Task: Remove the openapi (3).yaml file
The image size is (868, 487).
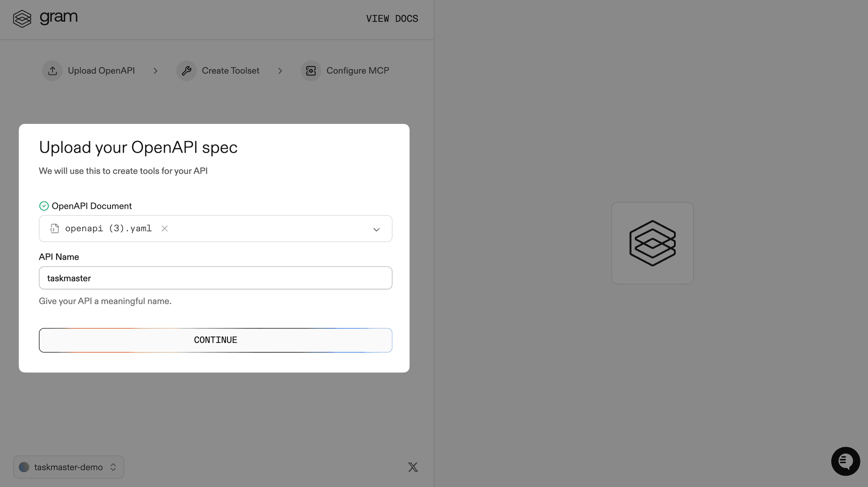Action: 164,229
